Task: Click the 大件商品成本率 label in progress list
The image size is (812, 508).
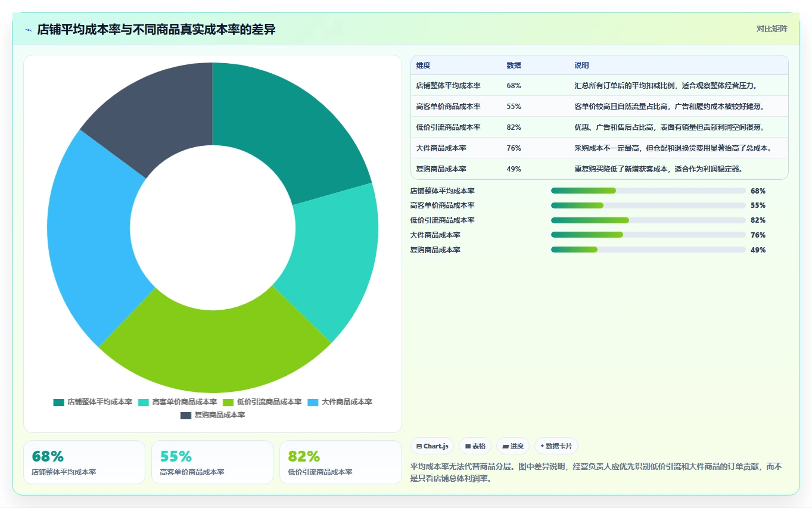Action: [435, 235]
